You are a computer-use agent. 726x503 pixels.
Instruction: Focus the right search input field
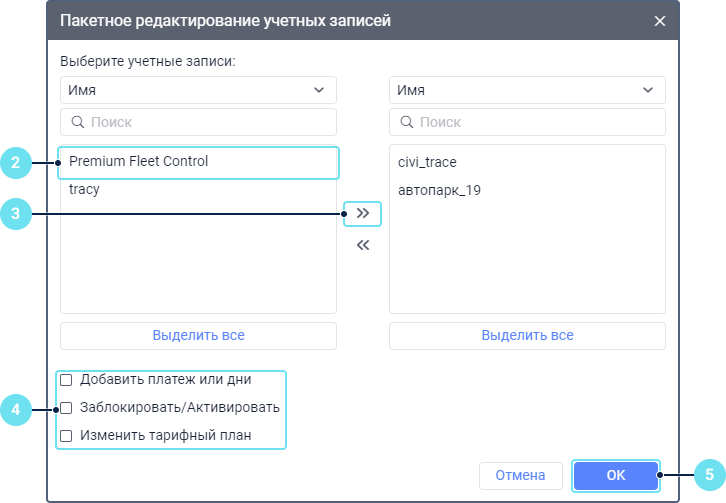537,123
